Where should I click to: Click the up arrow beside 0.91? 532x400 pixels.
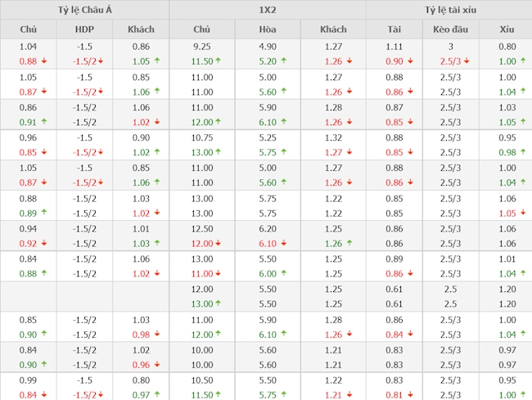click(x=43, y=122)
